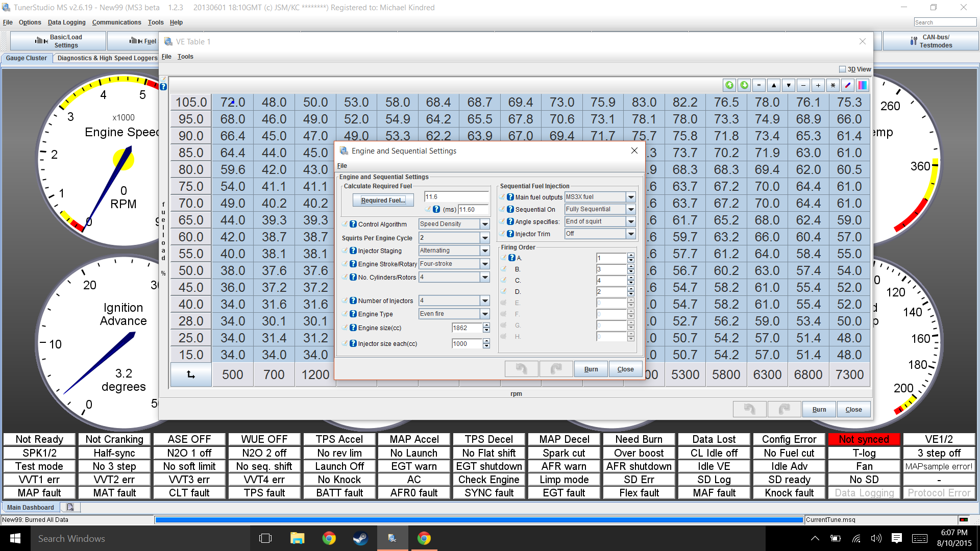
Task: Click Burn in Engine and Sequential Settings
Action: point(591,369)
